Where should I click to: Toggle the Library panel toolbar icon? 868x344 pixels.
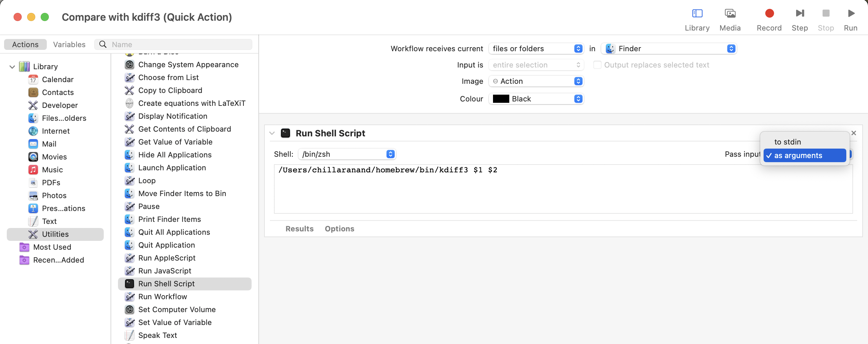[697, 14]
